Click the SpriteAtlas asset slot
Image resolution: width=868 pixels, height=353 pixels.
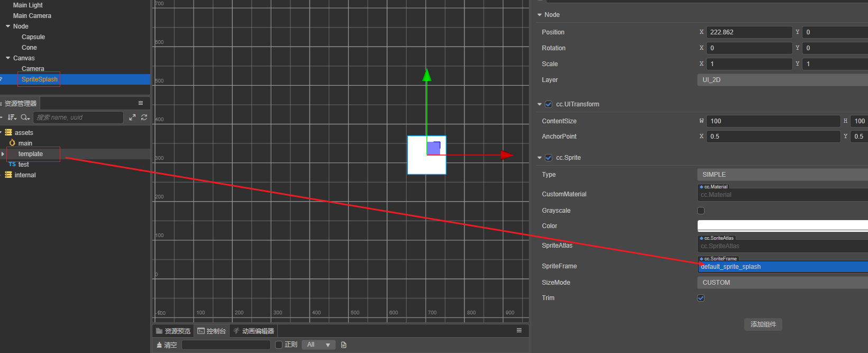point(782,246)
